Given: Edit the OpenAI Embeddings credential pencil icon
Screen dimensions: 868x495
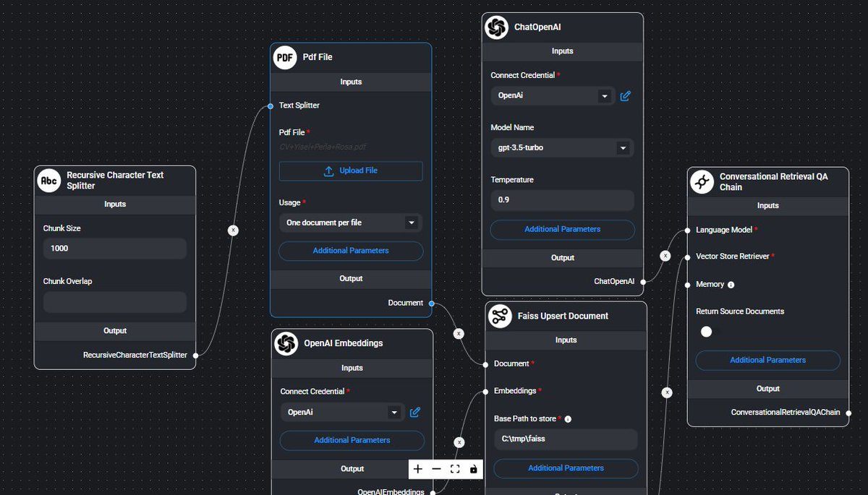Looking at the screenshot, I should point(415,412).
